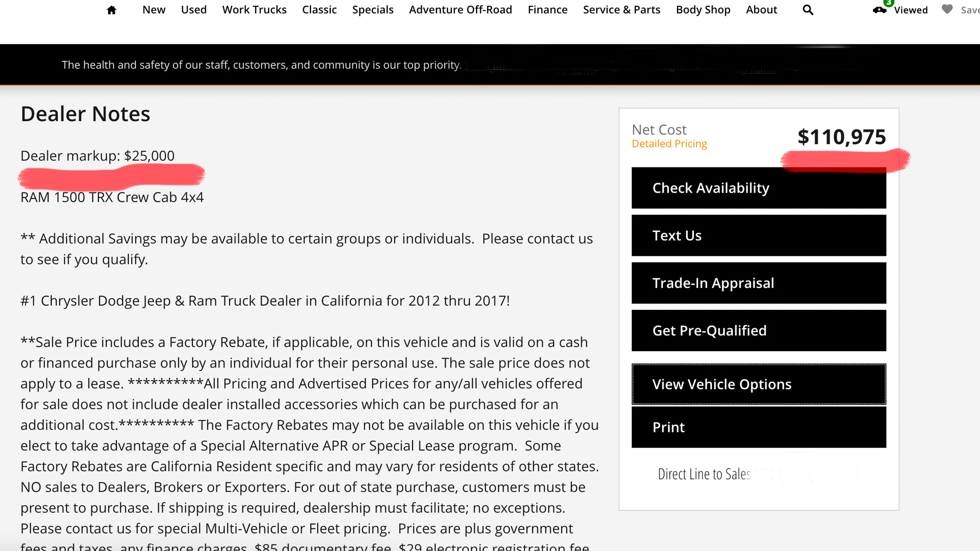Click the saved heart icon

(947, 10)
